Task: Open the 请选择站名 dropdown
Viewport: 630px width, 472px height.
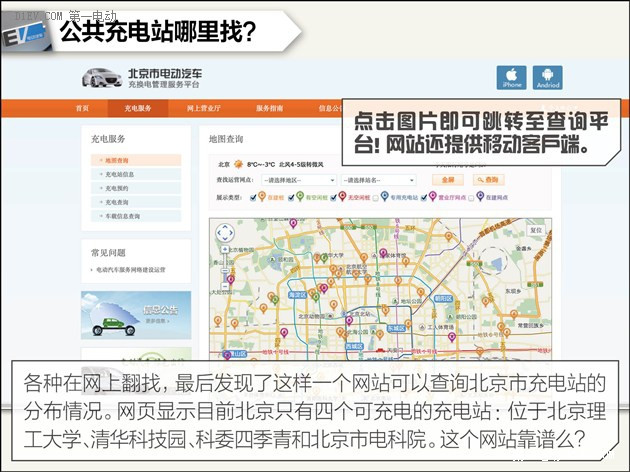Action: [x=378, y=180]
